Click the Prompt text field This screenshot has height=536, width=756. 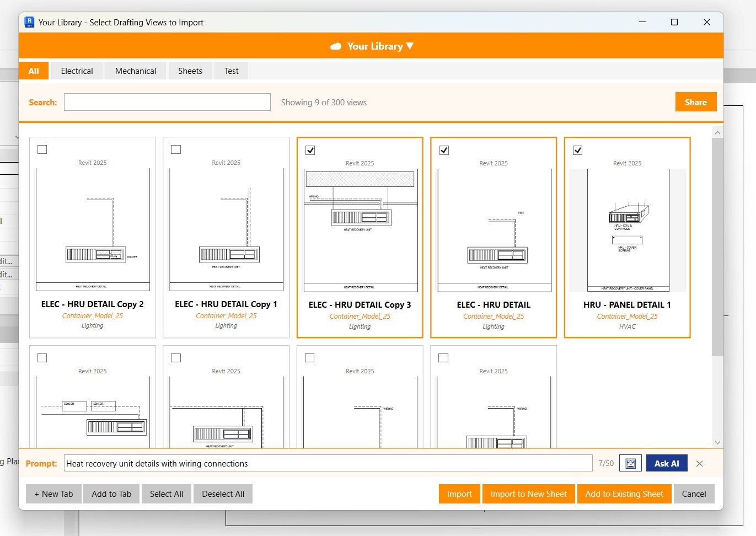click(x=328, y=463)
